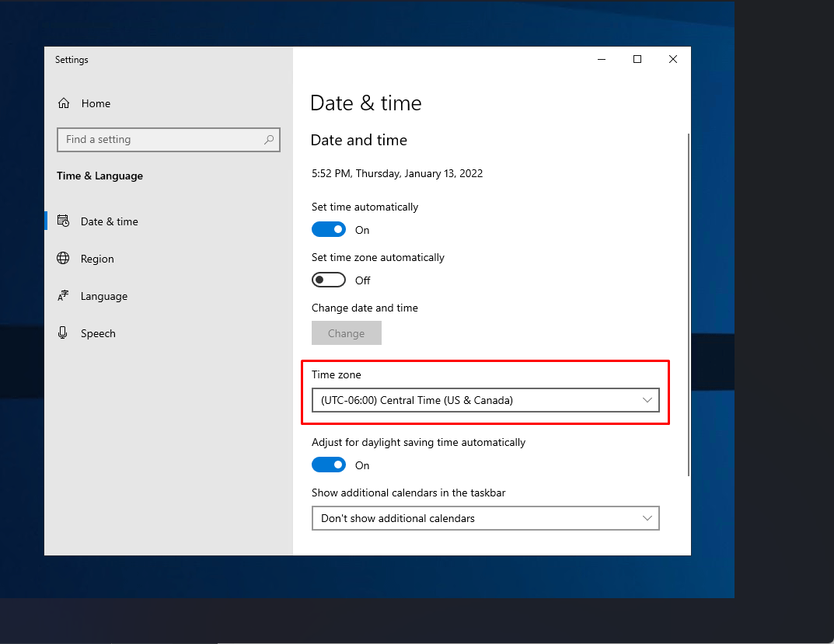Maximize the Settings window
This screenshot has width=834, height=644.
pos(637,59)
